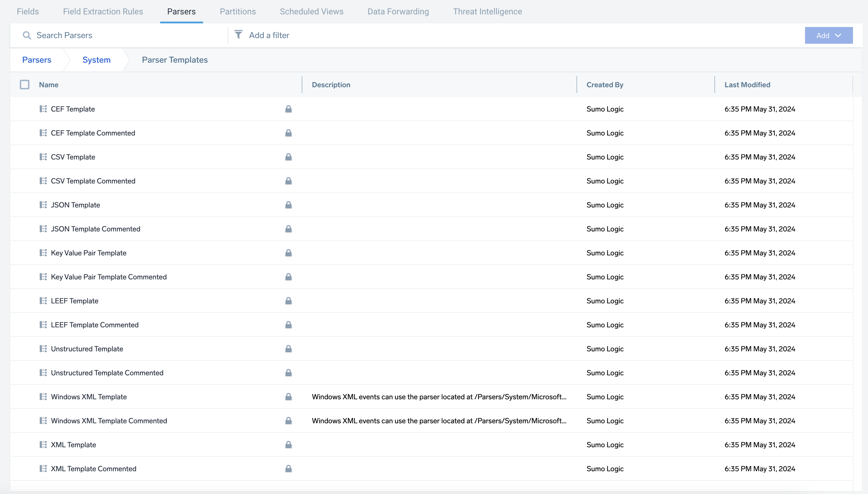Check the lock toggle beside LEEF Template Commented
Screen dimensions: 868x494
tap(288, 325)
